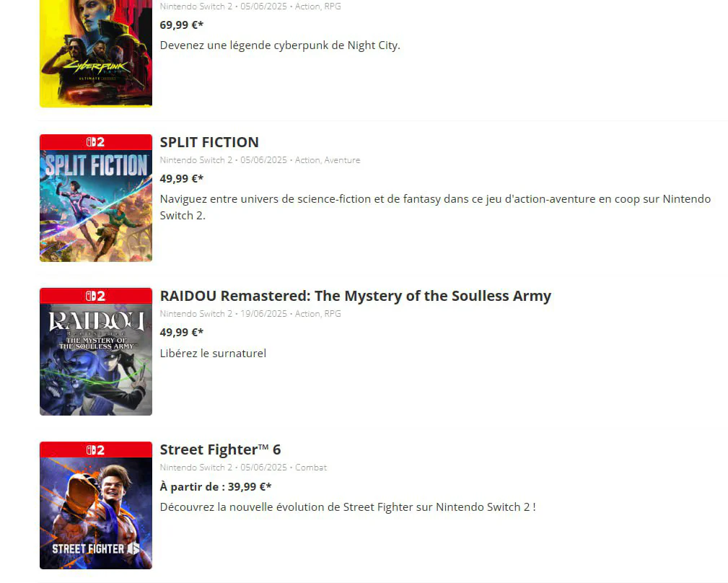This screenshot has height=583, width=728.
Task: Open the Cyberpunk cover art thumbnail
Action: [x=95, y=53]
